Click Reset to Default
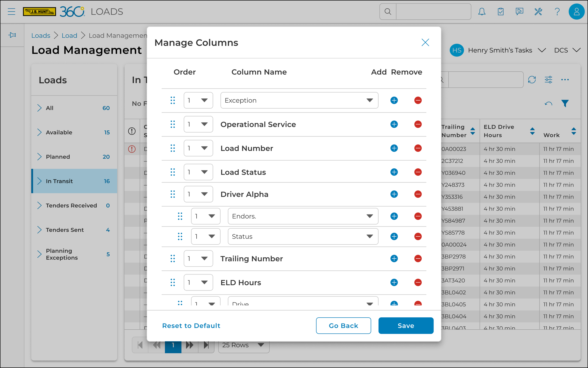 pos(191,325)
